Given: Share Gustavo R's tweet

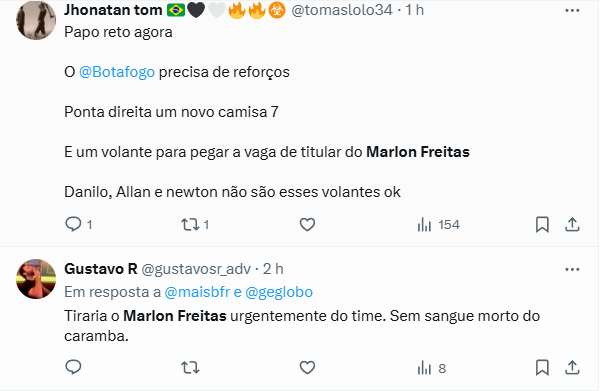Looking at the screenshot, I should tap(572, 367).
